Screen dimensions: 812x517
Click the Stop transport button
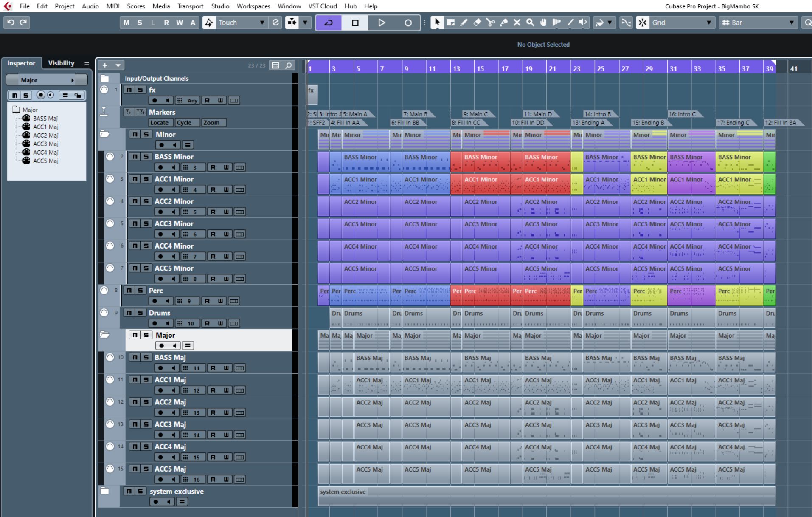pyautogui.click(x=355, y=23)
